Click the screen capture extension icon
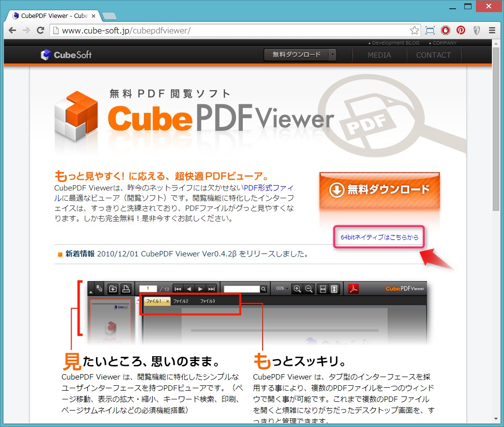 (430, 31)
